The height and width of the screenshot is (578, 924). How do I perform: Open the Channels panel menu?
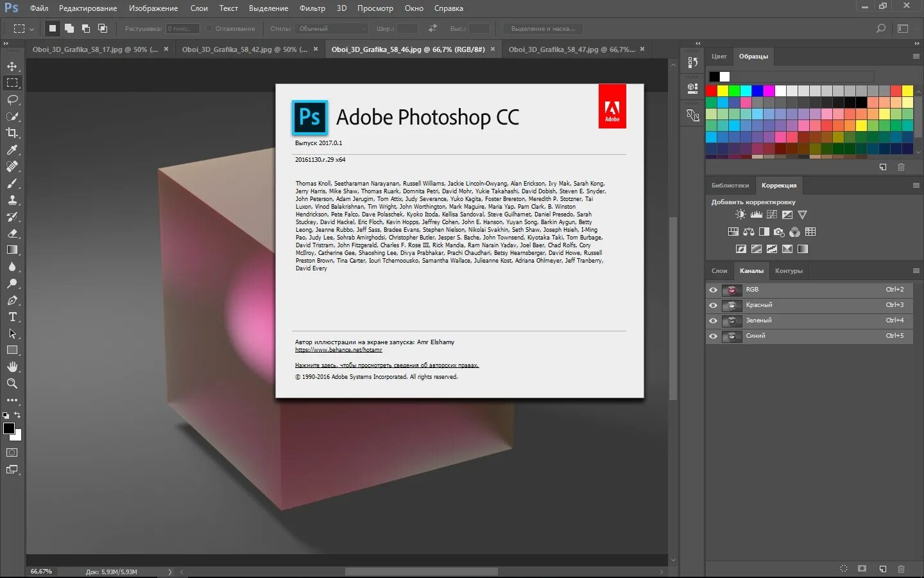coord(916,271)
